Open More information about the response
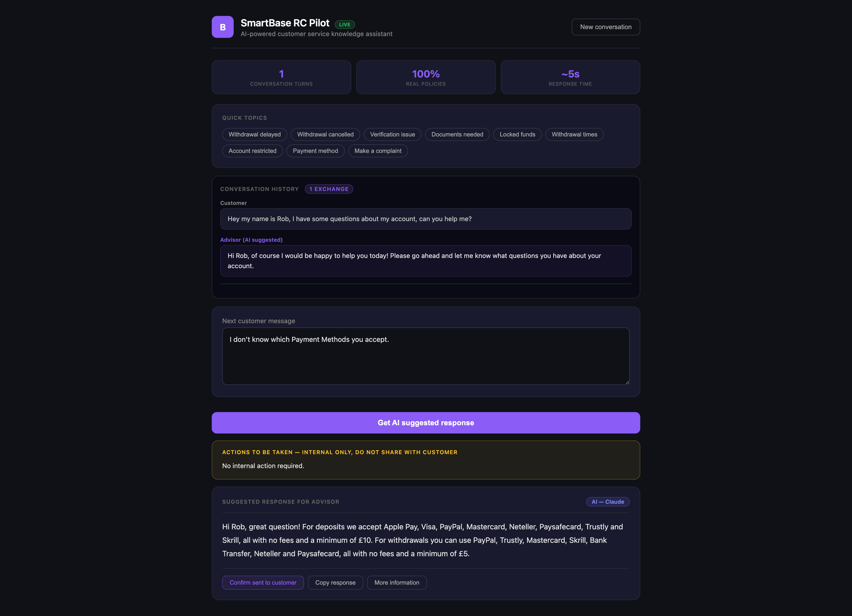The height and width of the screenshot is (616, 852). pyautogui.click(x=397, y=583)
